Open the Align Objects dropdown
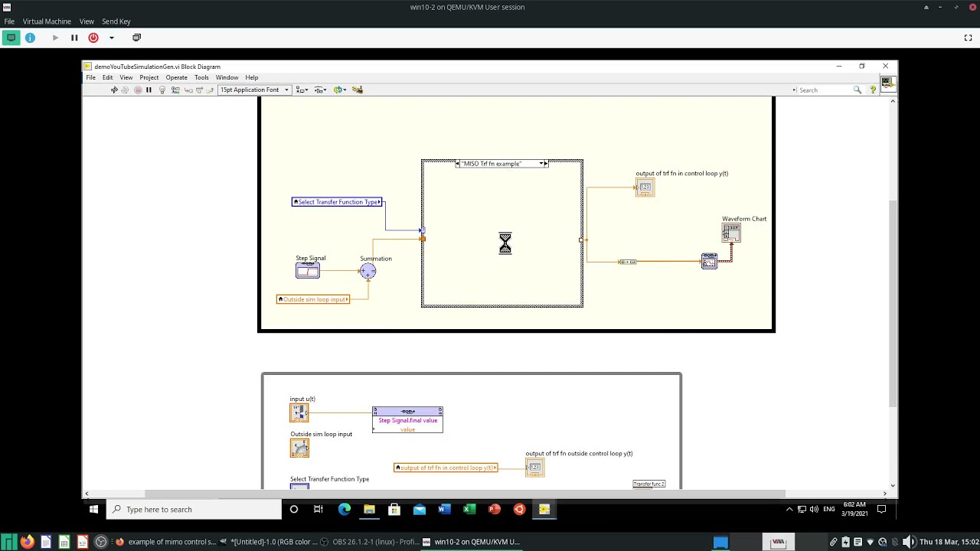980x551 pixels. (x=302, y=90)
